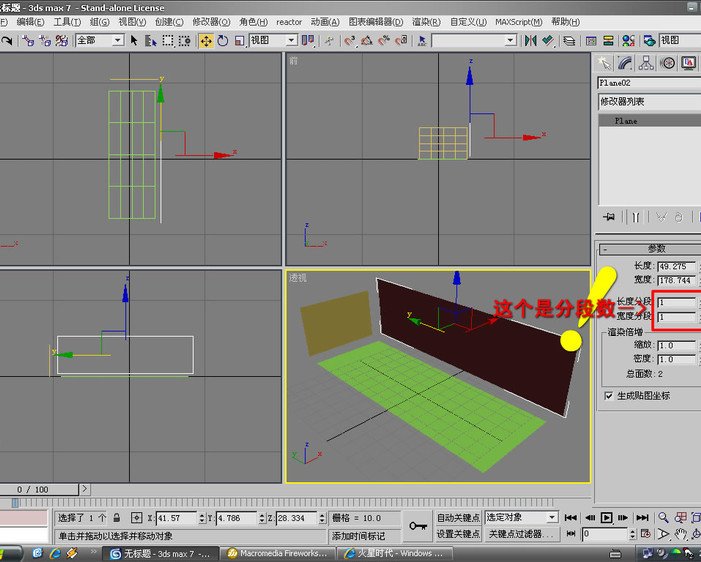701x562 pixels.
Task: Click the Redo arrow icon
Action: [x=6, y=41]
